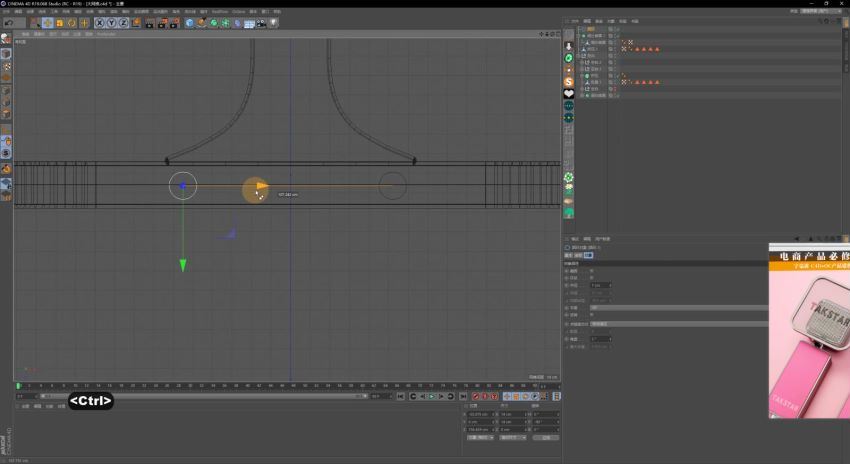Click the green move-axis Y arrow handle
The image size is (850, 464).
pos(183,265)
